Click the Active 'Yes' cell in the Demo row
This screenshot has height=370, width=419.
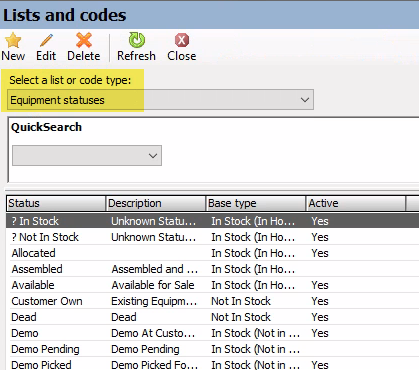pyautogui.click(x=320, y=333)
